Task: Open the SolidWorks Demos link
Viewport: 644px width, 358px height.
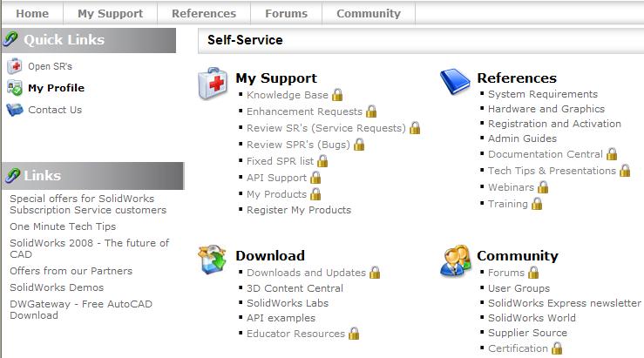Action: click(x=57, y=287)
